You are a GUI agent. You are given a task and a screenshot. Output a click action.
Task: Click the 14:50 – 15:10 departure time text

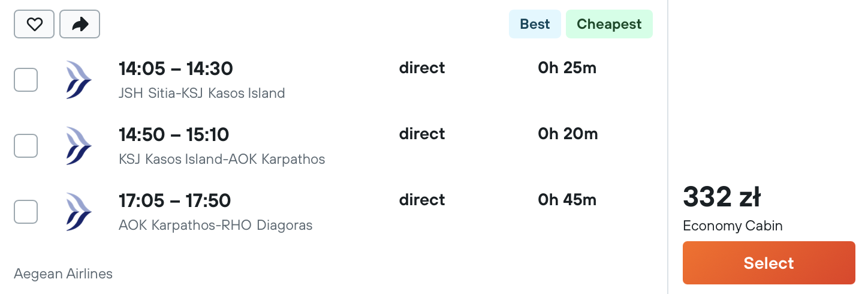point(174,134)
